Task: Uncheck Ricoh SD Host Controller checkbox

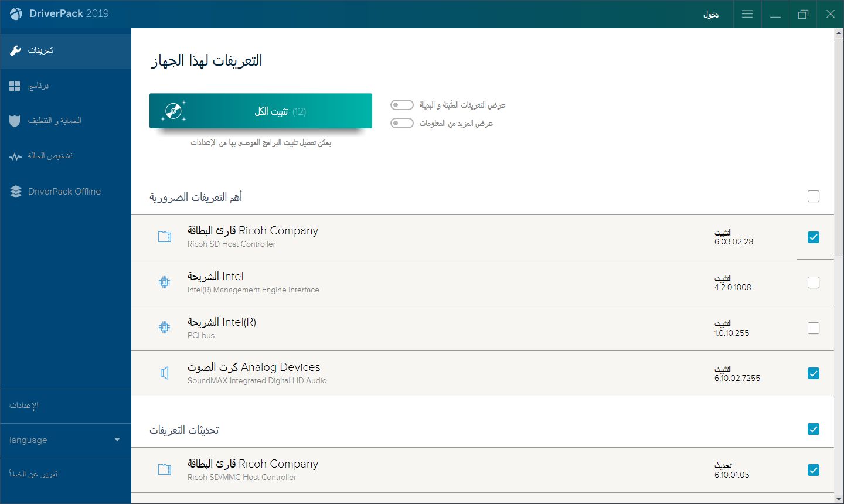Action: pos(814,237)
